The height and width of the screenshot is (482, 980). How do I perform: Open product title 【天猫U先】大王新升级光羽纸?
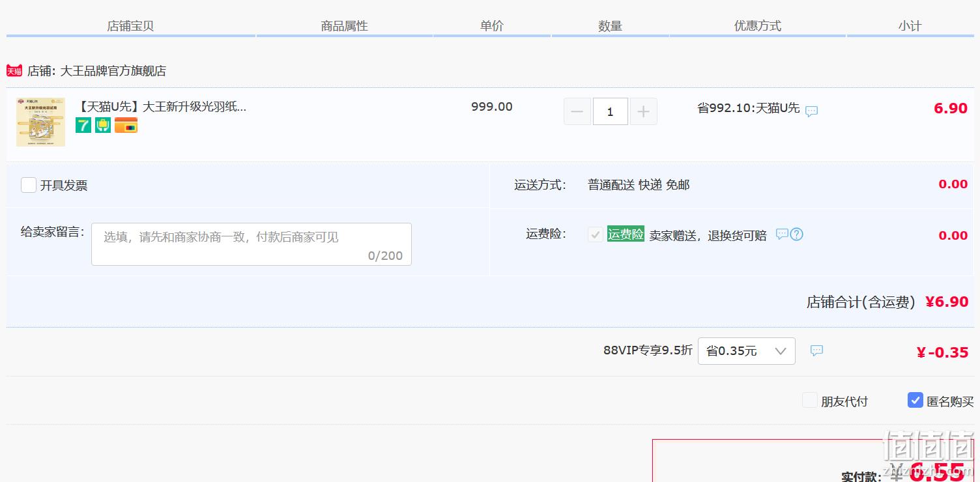tap(162, 107)
